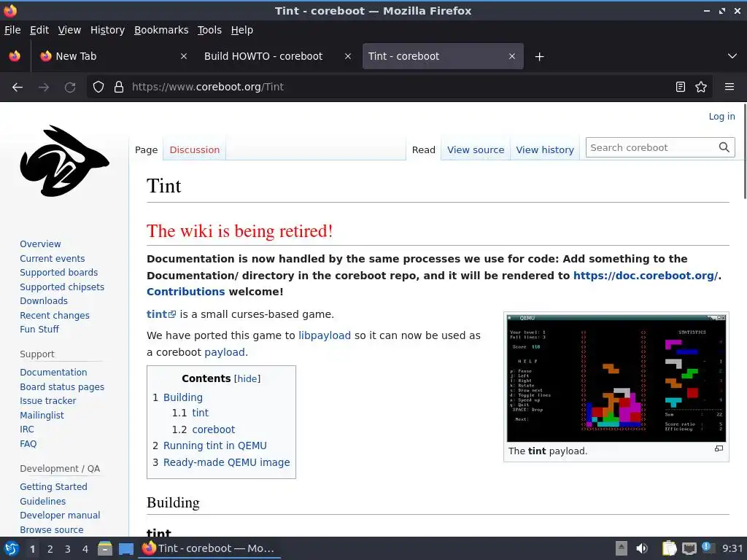The image size is (747, 560).
Task: Open the Firefox hamburger menu
Action: click(x=729, y=87)
